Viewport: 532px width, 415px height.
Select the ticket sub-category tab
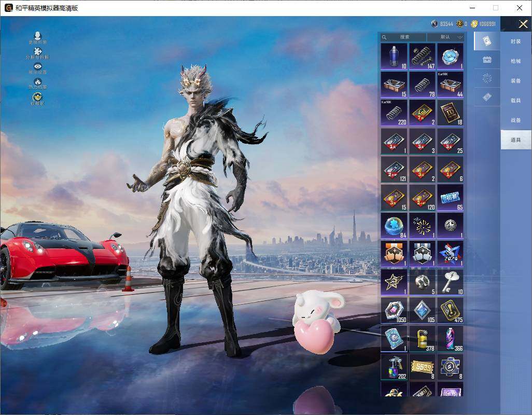pyautogui.click(x=487, y=98)
